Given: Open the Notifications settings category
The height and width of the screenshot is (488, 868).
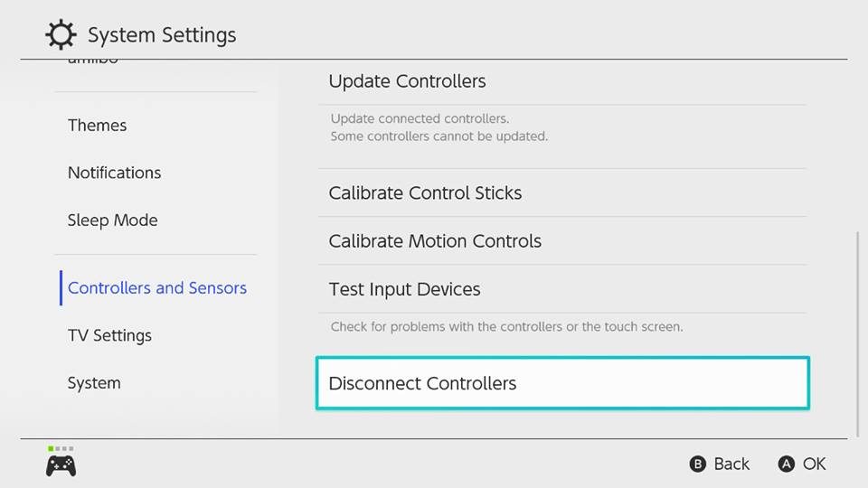Looking at the screenshot, I should point(115,173).
